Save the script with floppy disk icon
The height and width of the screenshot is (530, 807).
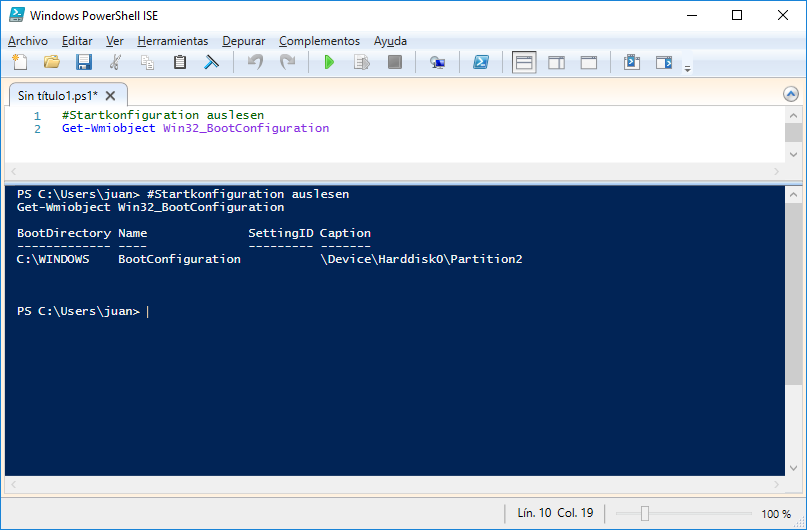point(83,62)
